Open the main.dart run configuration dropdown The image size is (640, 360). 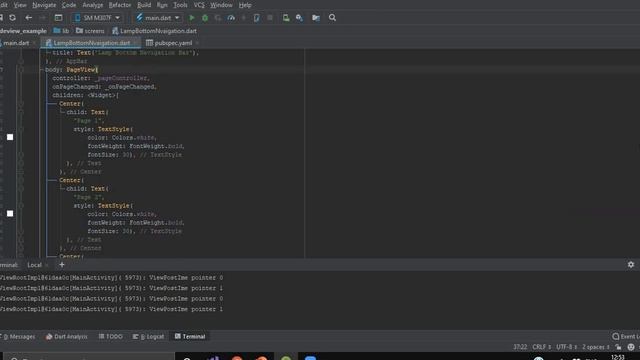point(158,18)
